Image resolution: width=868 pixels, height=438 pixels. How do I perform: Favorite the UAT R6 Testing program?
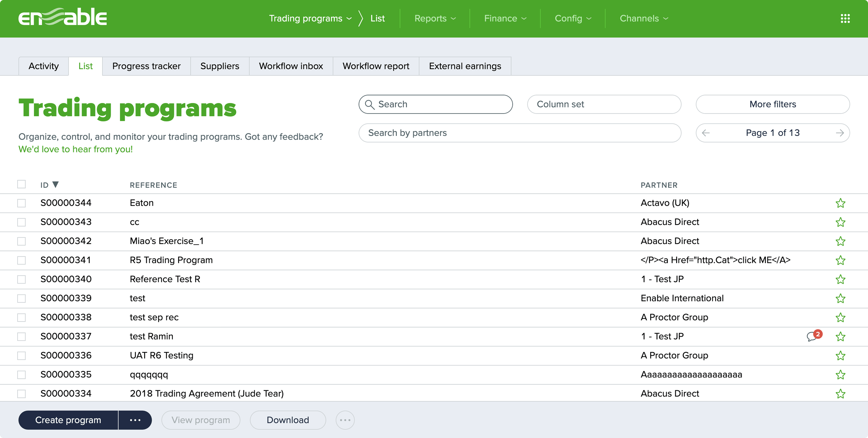[841, 355]
